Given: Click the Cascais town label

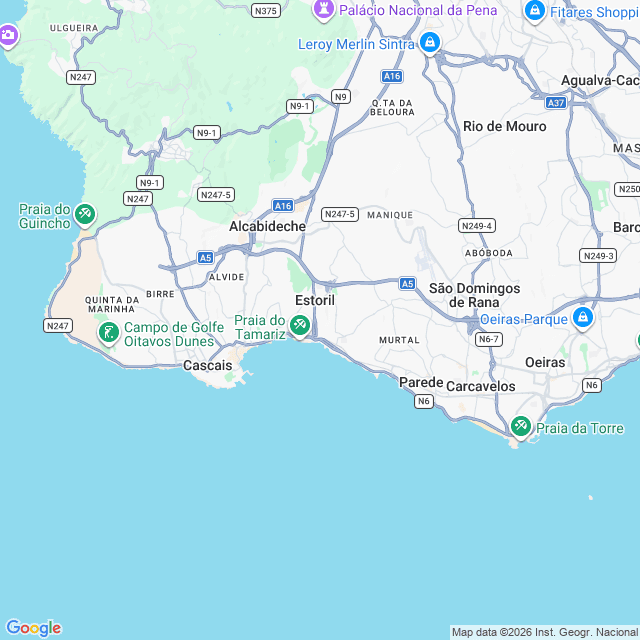Looking at the screenshot, I should [207, 365].
